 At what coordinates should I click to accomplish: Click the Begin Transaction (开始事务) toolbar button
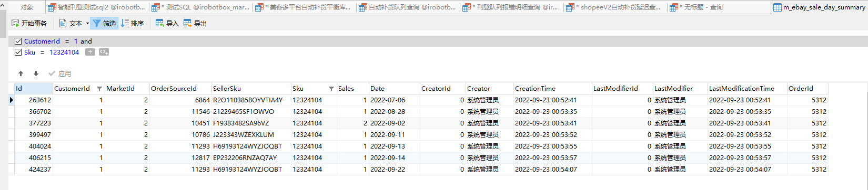(29, 23)
